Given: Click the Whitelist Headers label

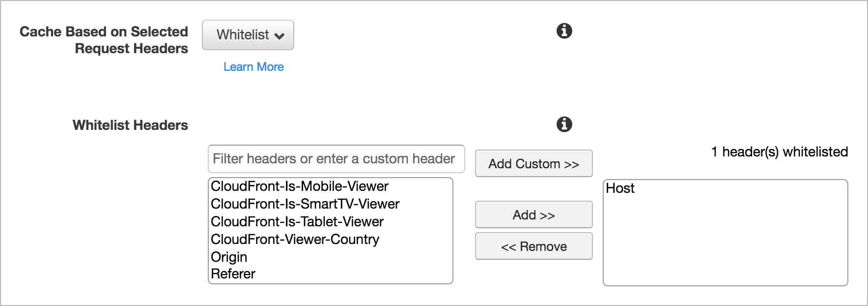Looking at the screenshot, I should tap(130, 125).
